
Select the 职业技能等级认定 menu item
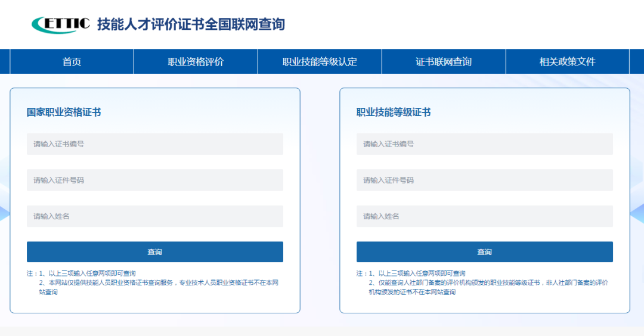[320, 61]
